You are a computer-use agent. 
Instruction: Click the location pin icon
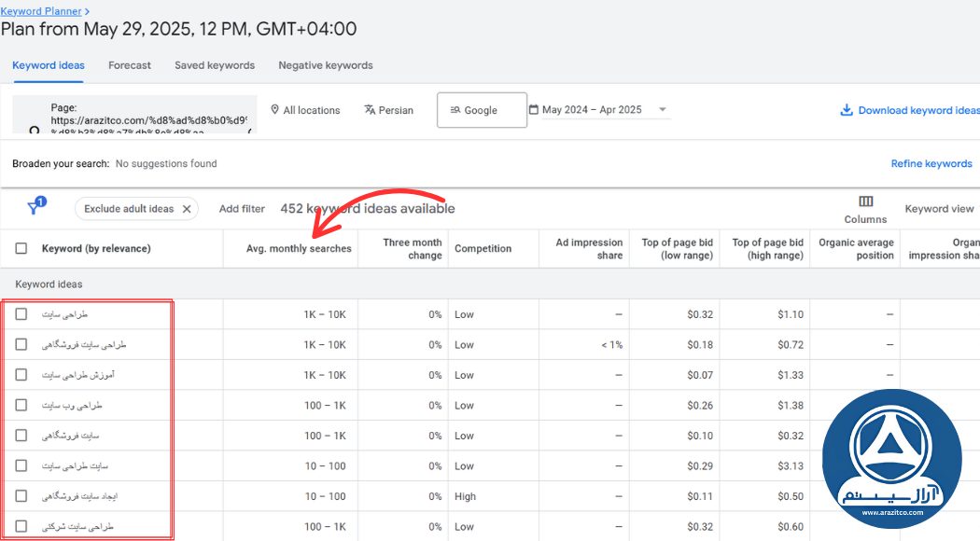[275, 110]
